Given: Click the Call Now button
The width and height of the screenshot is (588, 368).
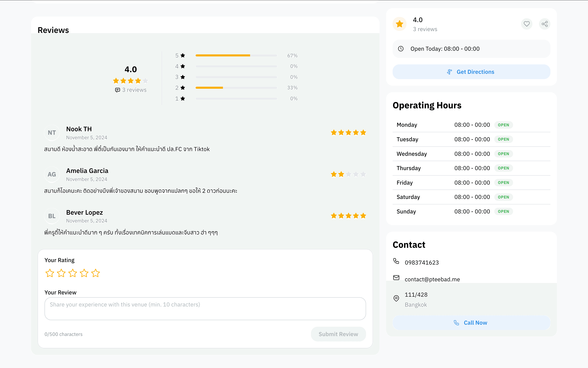Looking at the screenshot, I should coord(471,322).
